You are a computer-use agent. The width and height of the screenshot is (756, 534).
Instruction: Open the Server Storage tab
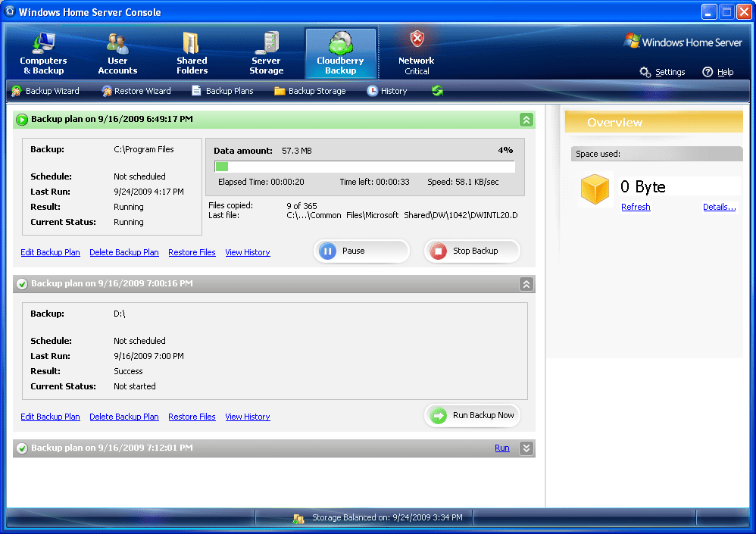point(266,54)
